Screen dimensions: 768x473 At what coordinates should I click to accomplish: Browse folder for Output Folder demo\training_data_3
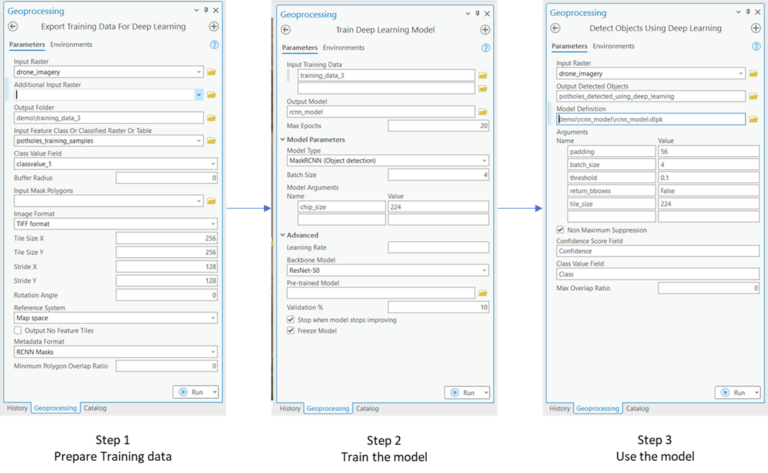pos(211,116)
